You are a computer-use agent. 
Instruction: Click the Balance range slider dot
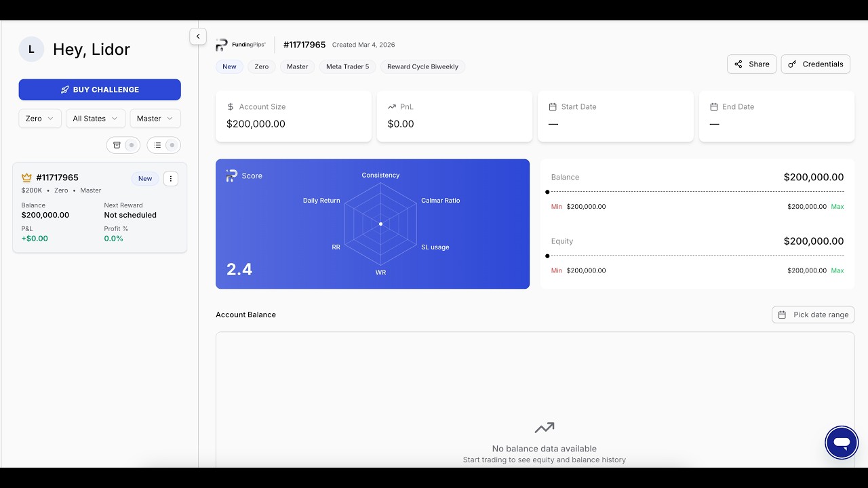(x=547, y=192)
